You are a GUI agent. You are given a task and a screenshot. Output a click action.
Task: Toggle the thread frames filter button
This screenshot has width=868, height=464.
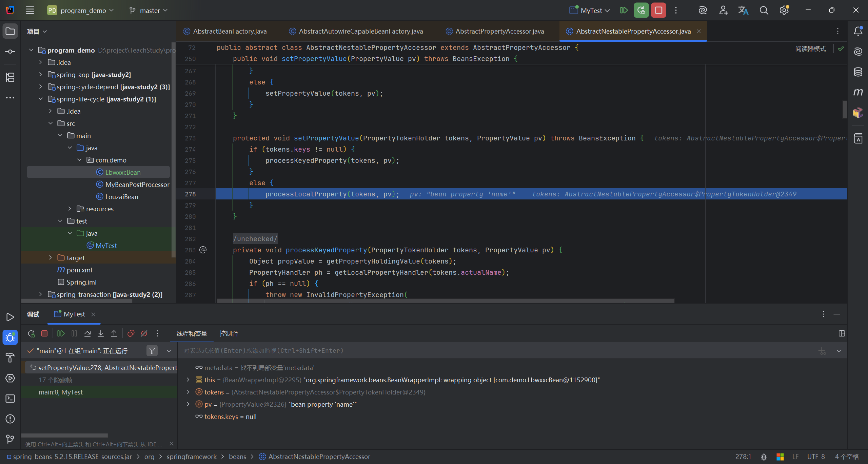pyautogui.click(x=152, y=350)
